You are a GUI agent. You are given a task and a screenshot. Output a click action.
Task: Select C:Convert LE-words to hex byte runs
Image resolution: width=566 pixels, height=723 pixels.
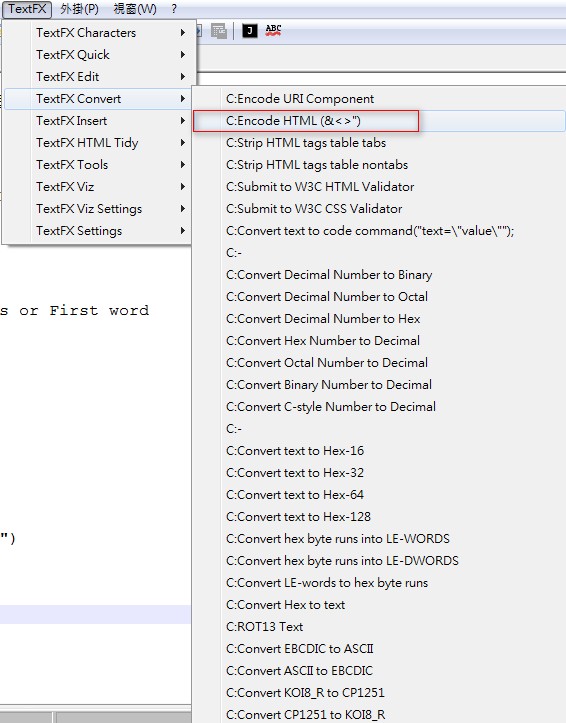(379, 583)
